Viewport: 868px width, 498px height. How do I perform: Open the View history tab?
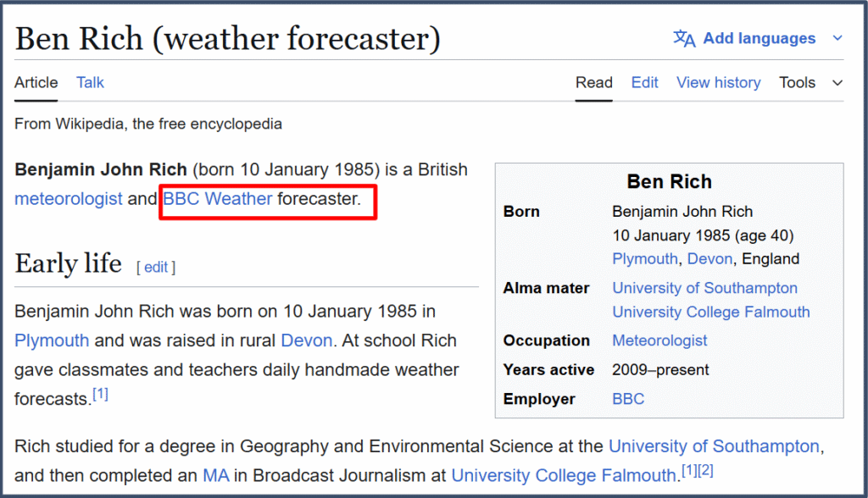pyautogui.click(x=718, y=82)
